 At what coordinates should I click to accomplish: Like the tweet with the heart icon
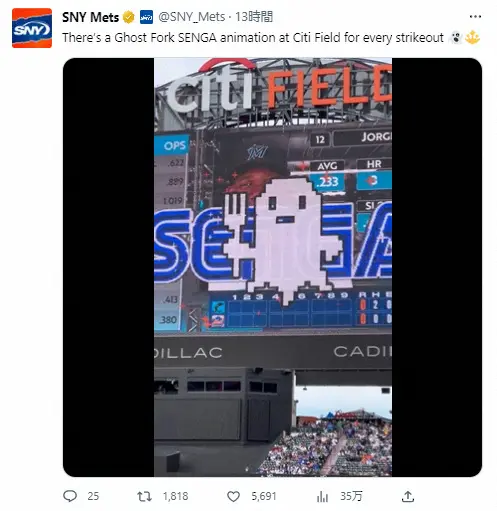pos(233,496)
